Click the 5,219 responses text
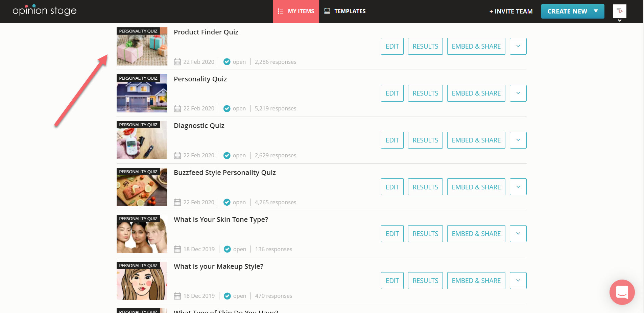 pyautogui.click(x=276, y=108)
